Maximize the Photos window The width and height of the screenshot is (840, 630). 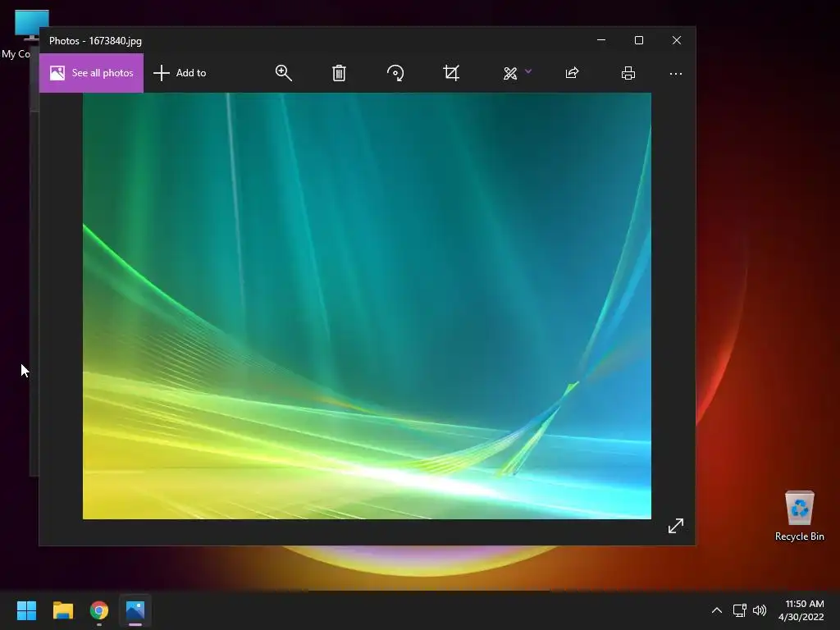point(638,40)
